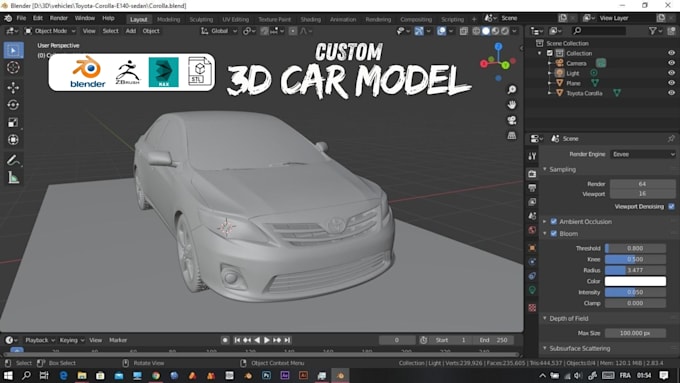
Task: Collapse the Sampling panel
Action: point(545,170)
